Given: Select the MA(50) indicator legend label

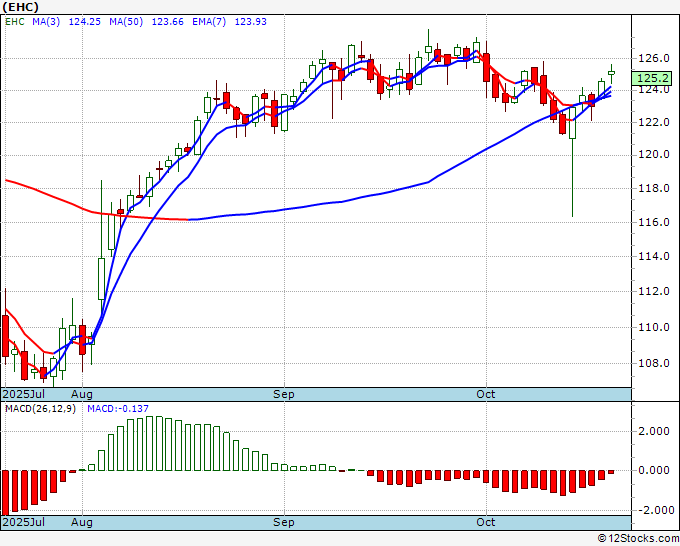Looking at the screenshot, I should [x=126, y=22].
